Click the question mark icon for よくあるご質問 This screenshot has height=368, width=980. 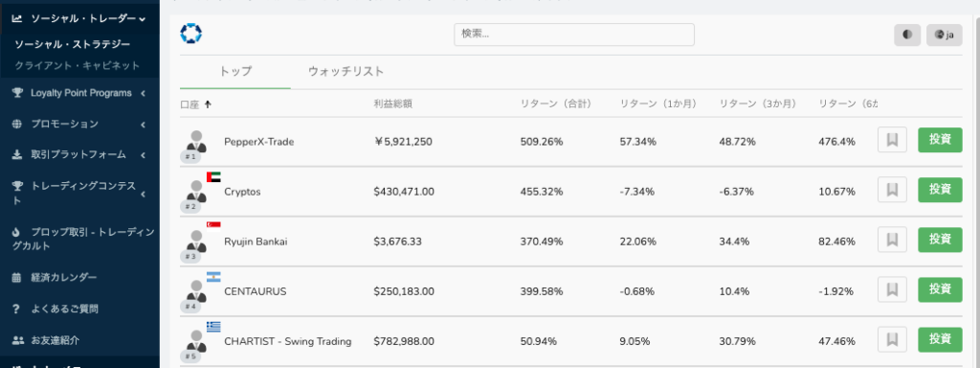click(x=17, y=309)
